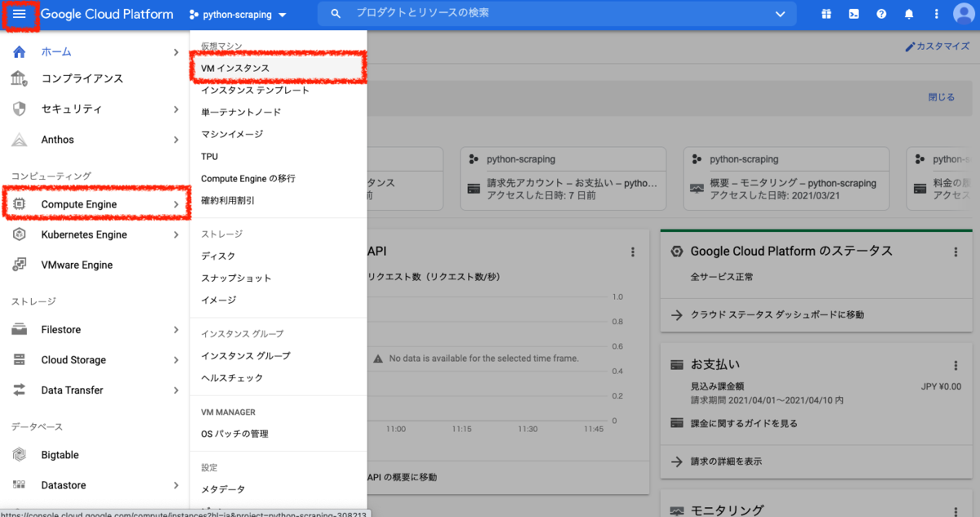Open the help question mark icon
The width and height of the screenshot is (980, 517).
click(881, 14)
